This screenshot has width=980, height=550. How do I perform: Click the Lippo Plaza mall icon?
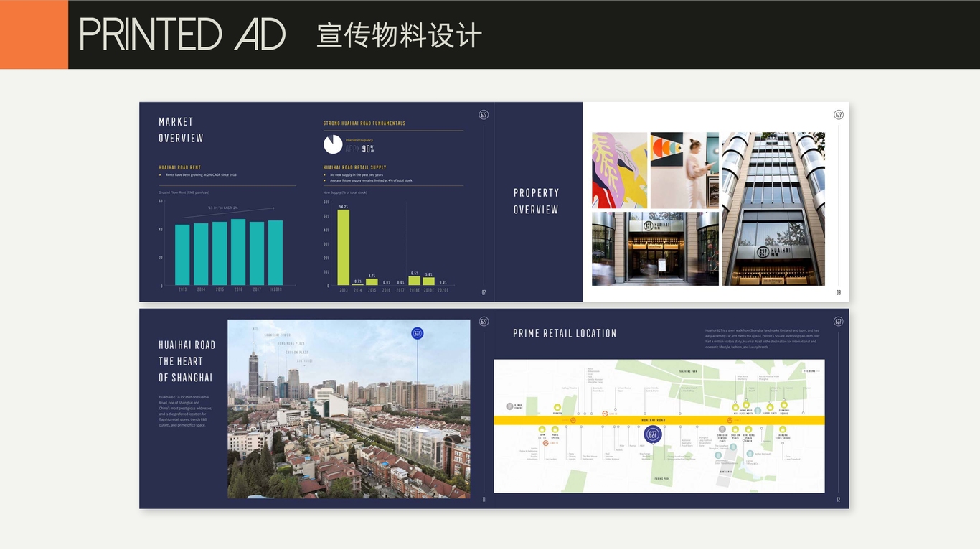coord(770,407)
